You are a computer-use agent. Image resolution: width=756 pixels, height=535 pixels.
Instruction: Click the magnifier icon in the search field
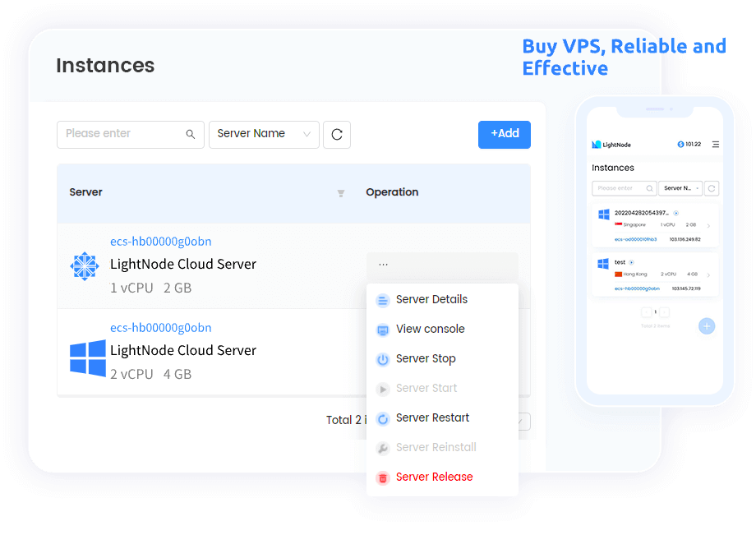pos(190,134)
